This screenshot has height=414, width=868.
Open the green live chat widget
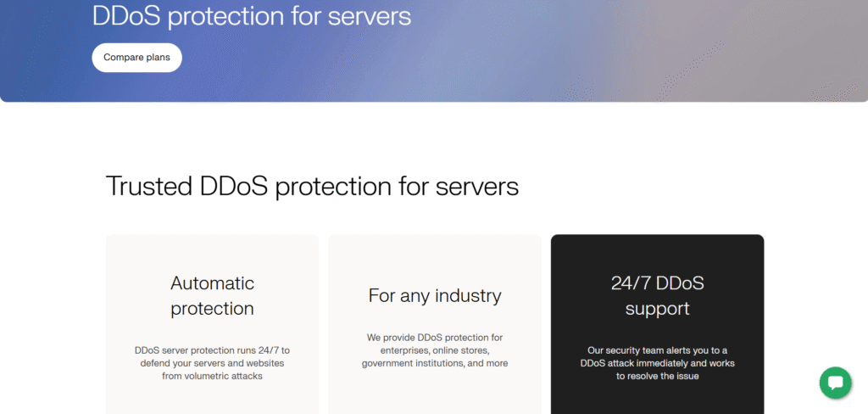coord(835,383)
